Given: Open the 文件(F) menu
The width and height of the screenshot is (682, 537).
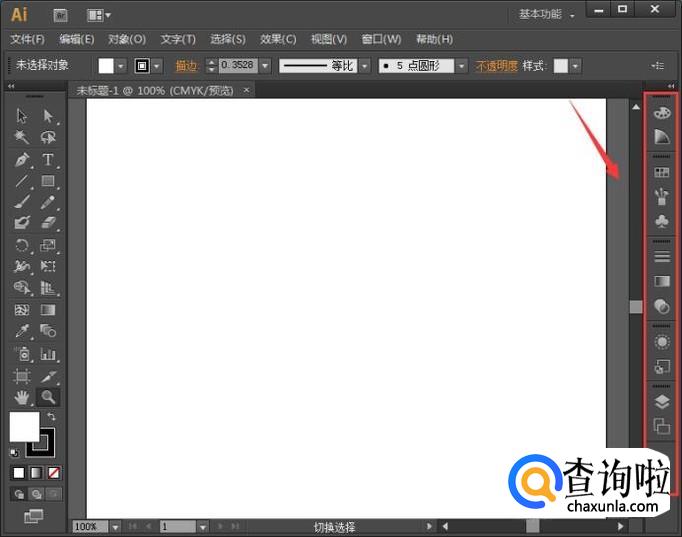Looking at the screenshot, I should [27, 39].
